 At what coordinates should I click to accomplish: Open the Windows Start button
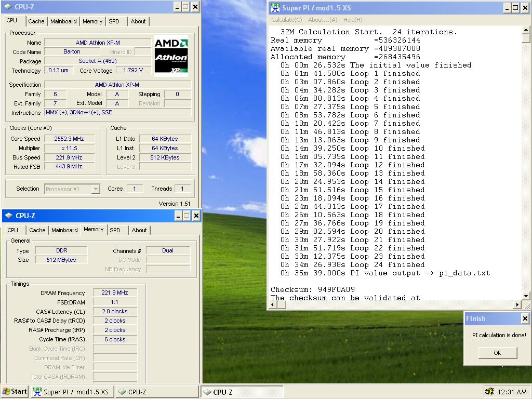pos(15,392)
